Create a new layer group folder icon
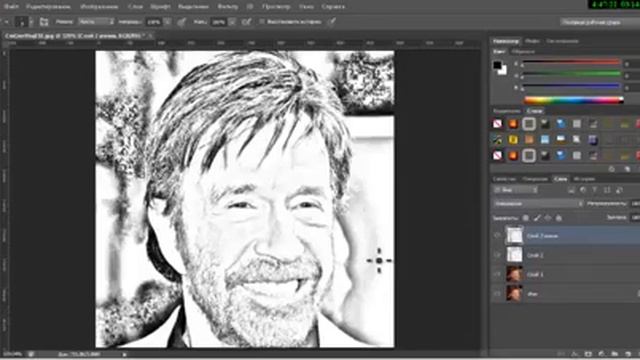This screenshot has height=360, width=640. (x=614, y=354)
